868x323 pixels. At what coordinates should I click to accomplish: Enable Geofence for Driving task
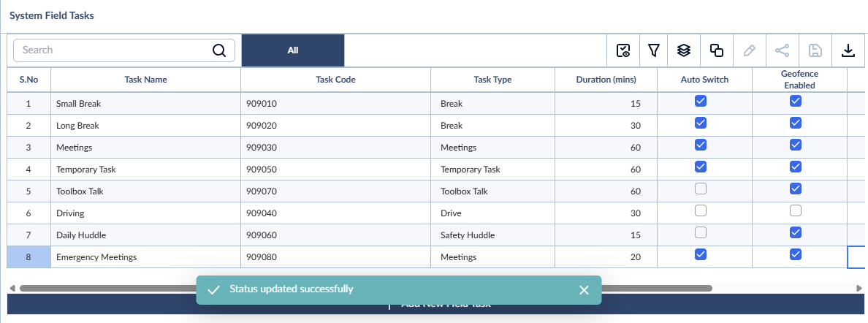(x=796, y=210)
